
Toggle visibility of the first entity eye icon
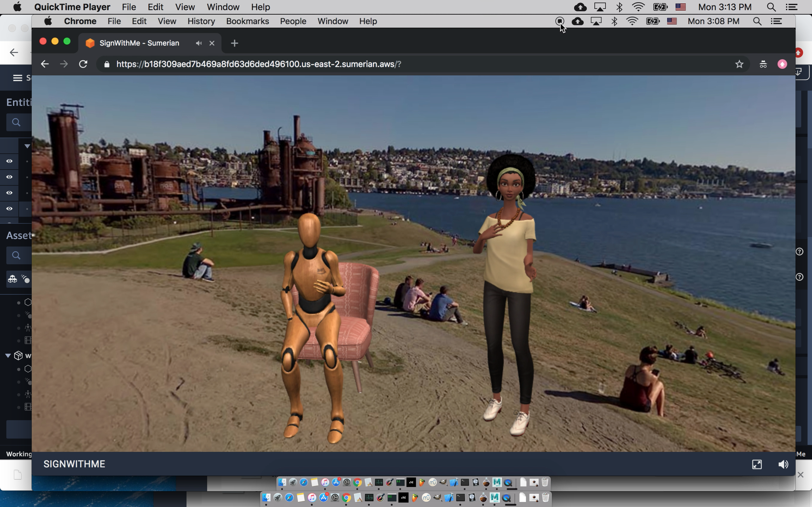tap(10, 161)
